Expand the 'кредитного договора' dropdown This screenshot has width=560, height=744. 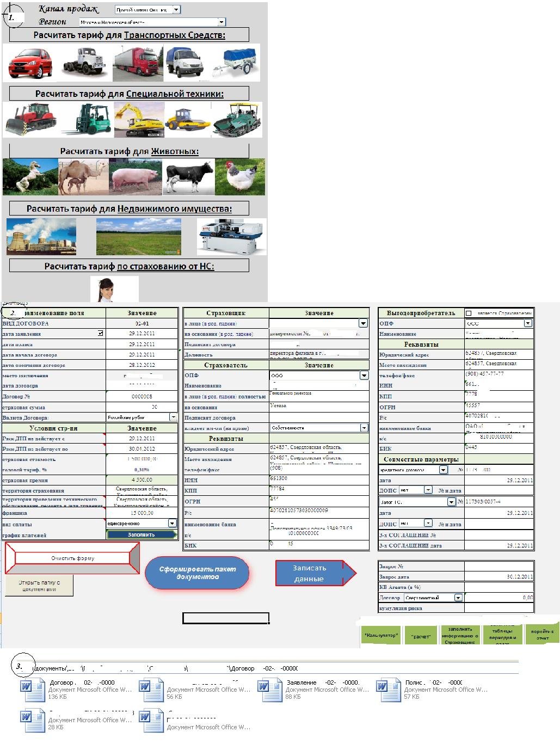click(443, 470)
